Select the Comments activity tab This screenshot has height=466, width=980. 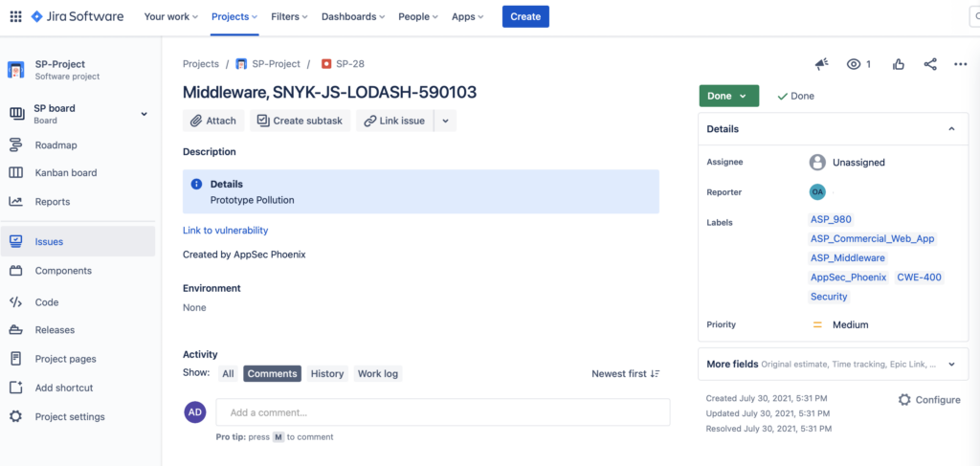click(x=272, y=373)
